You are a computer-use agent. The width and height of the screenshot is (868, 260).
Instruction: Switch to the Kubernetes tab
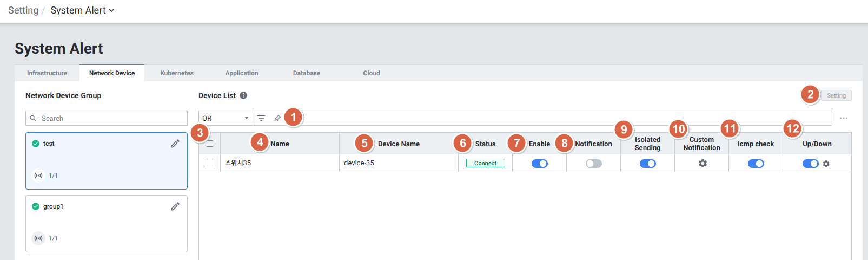[177, 73]
